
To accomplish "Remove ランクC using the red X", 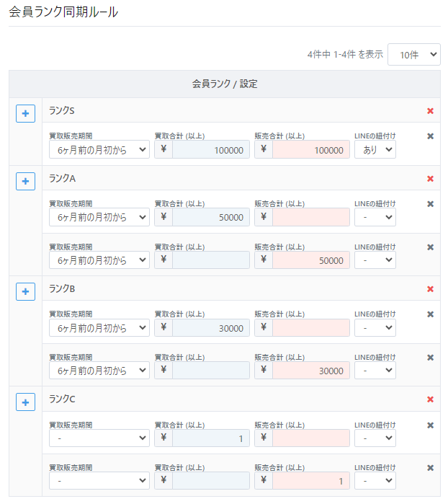I will [430, 399].
